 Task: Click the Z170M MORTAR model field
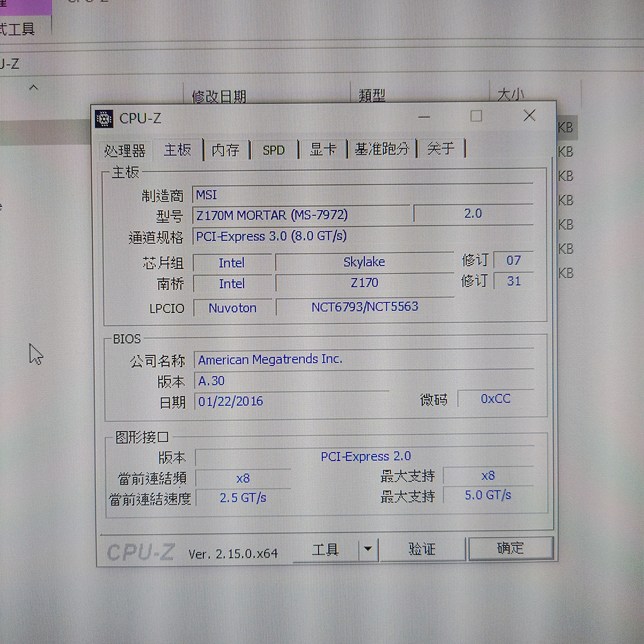click(x=301, y=215)
